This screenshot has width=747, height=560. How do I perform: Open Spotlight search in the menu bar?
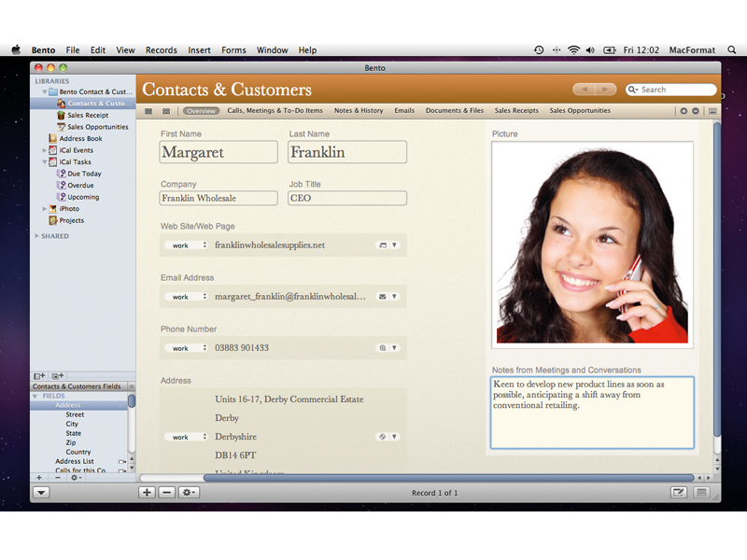tap(732, 50)
